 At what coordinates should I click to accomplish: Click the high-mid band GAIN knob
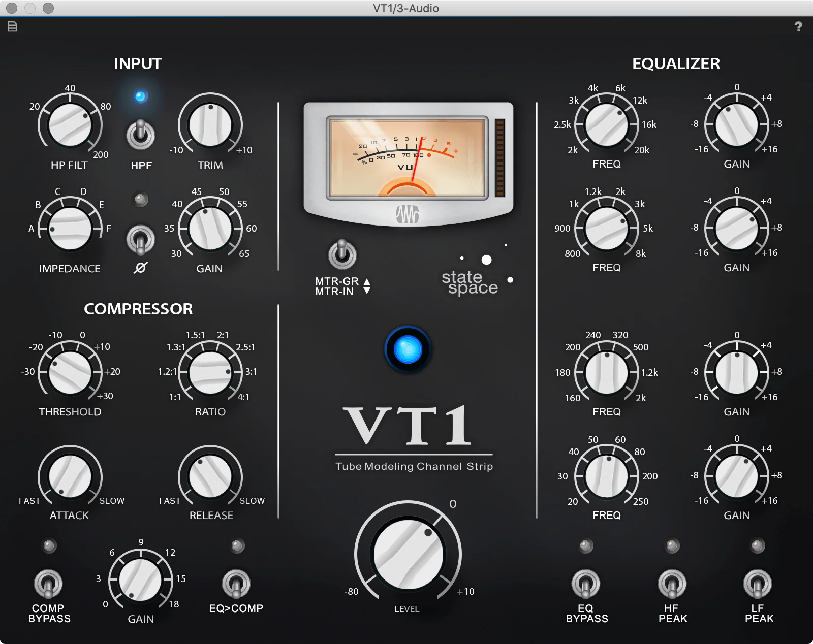pos(737,229)
